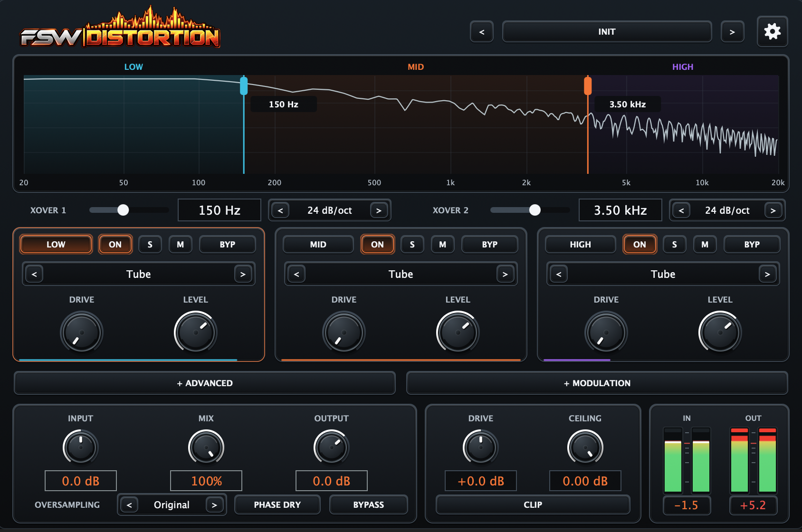Select the HIGH band tab
The image size is (802, 532).
[581, 244]
